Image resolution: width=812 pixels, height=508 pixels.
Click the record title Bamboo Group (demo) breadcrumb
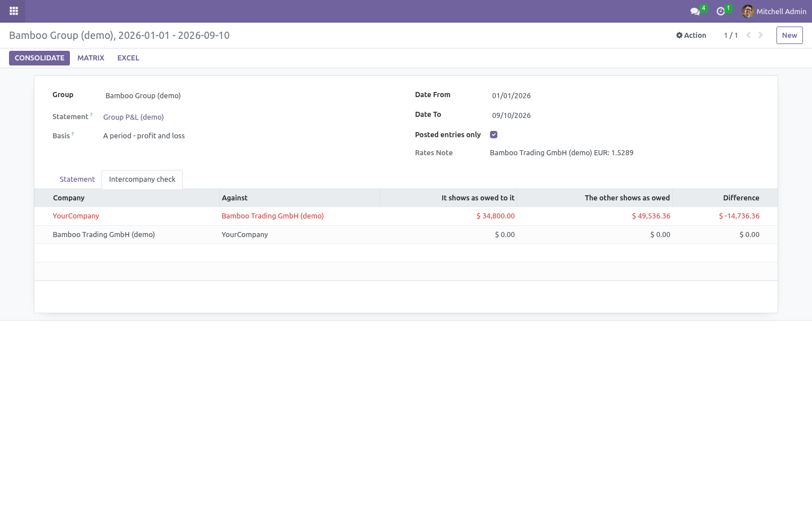120,36
